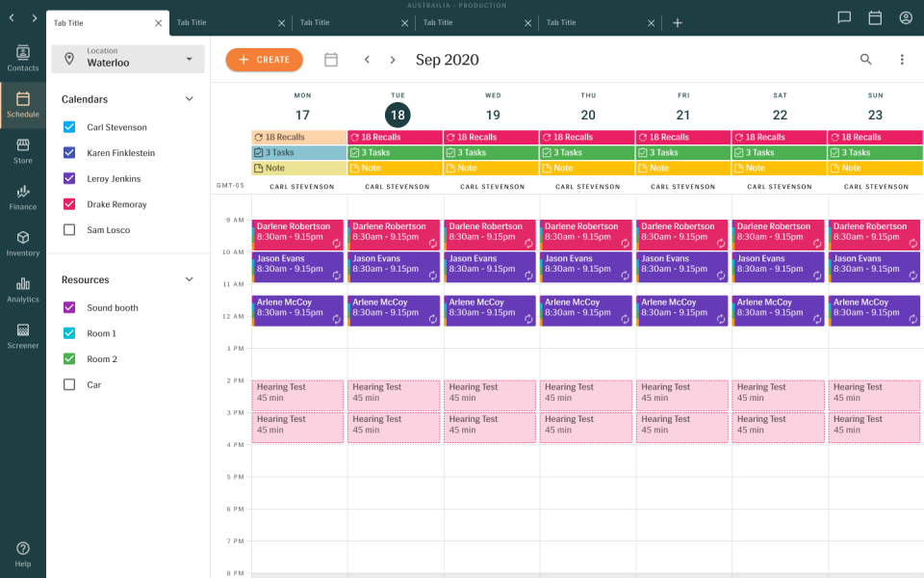The height and width of the screenshot is (578, 924).
Task: Click the Create button
Action: [x=264, y=59]
